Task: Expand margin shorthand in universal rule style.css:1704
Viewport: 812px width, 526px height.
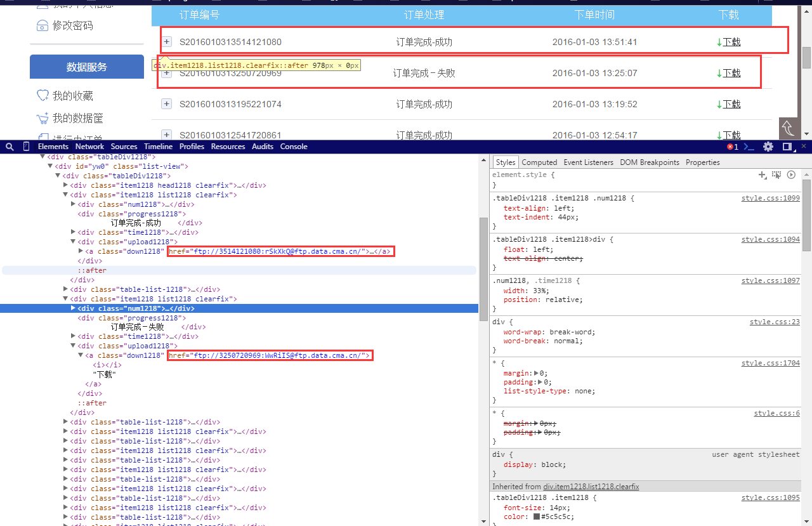Action: coord(537,374)
